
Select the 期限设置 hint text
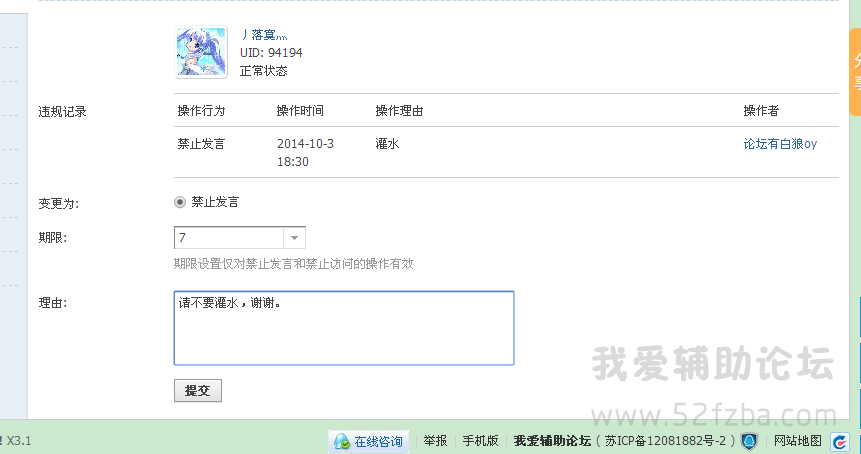294,264
